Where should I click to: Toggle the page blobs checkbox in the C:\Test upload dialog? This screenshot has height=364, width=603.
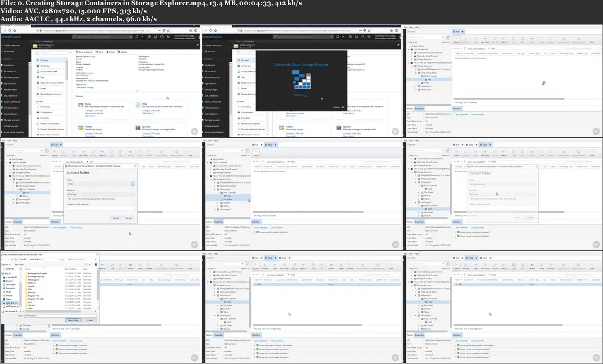coord(70,199)
